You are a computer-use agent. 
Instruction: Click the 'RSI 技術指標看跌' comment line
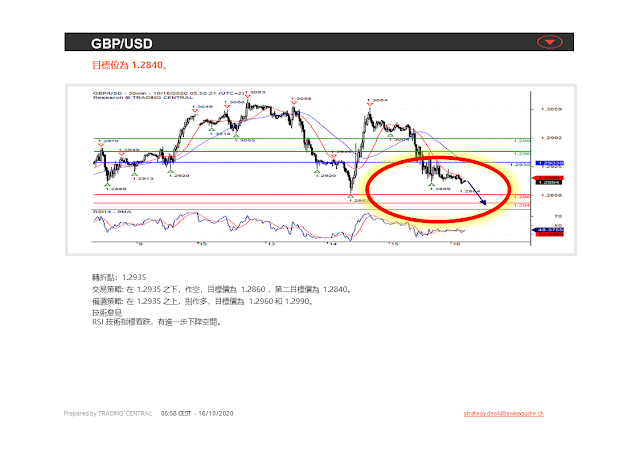pyautogui.click(x=157, y=322)
